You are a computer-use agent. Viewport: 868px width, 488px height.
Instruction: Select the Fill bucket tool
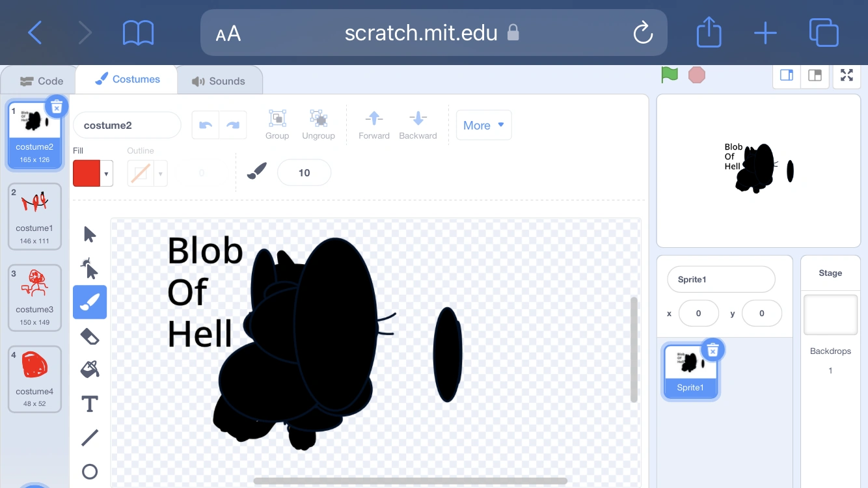click(x=90, y=370)
